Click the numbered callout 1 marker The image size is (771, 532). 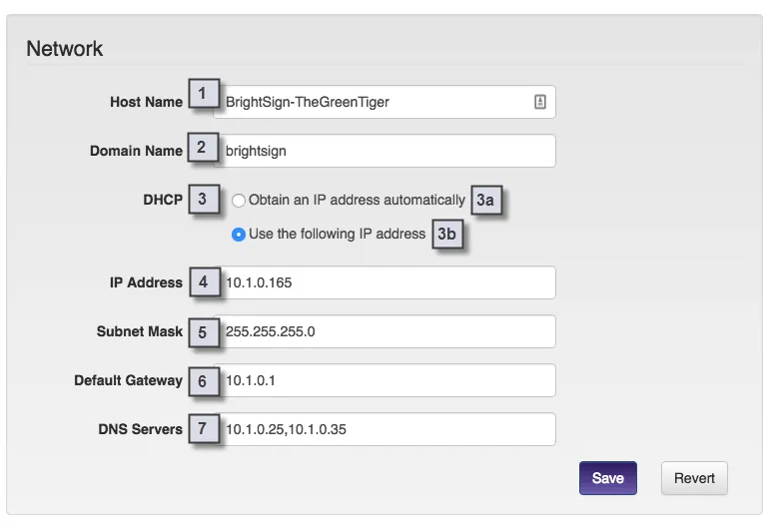pos(204,93)
